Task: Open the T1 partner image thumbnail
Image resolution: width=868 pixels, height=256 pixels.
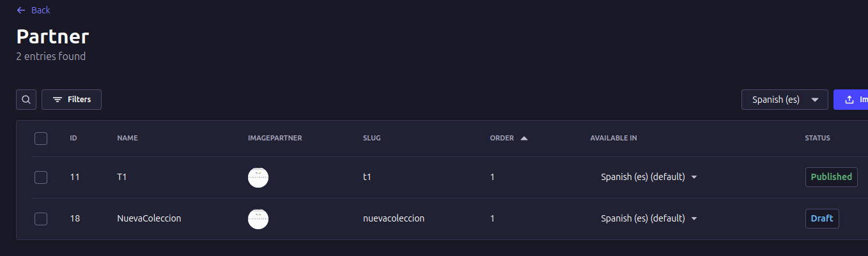Action: click(258, 177)
